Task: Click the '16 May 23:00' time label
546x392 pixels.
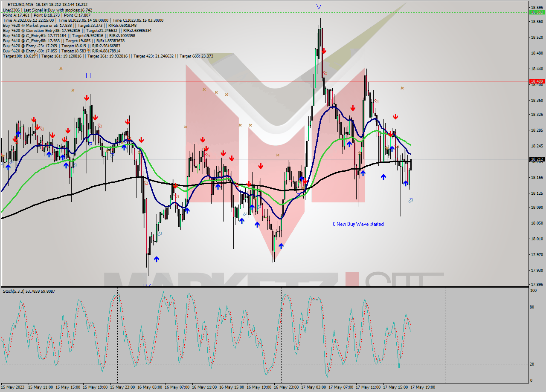Action: coord(286,387)
